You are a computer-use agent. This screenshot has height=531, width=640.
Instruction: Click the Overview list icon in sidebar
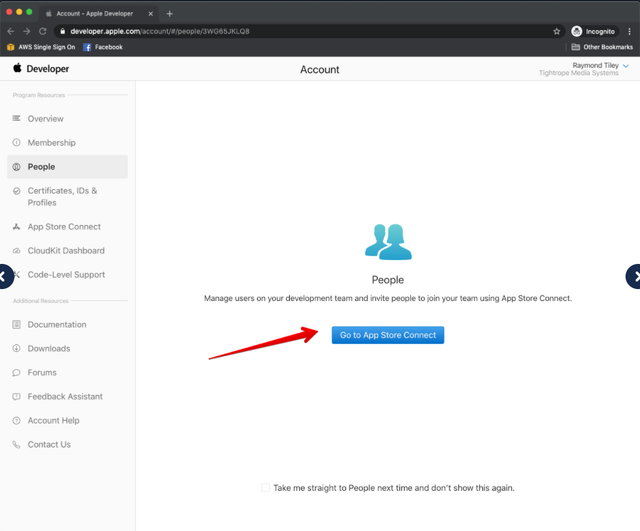click(x=16, y=118)
